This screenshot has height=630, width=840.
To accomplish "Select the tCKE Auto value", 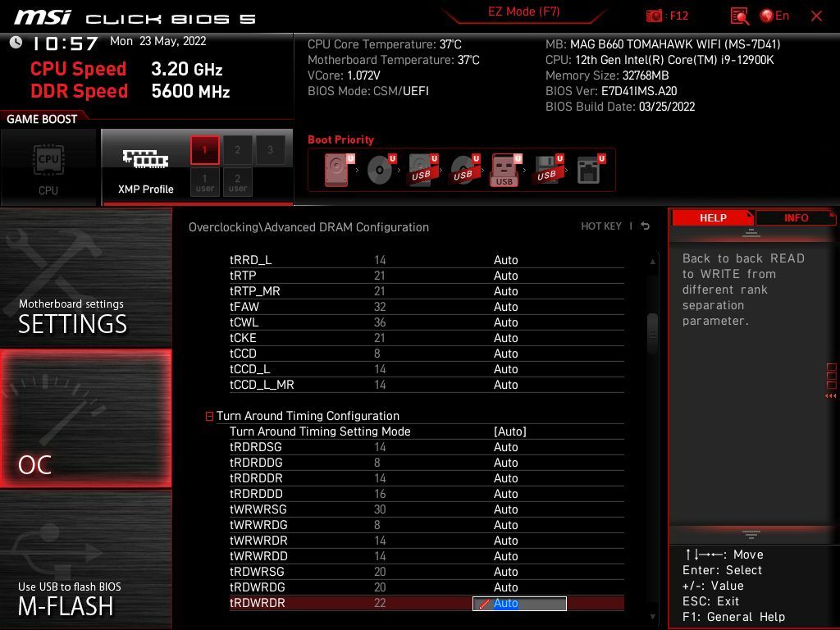I will click(505, 338).
